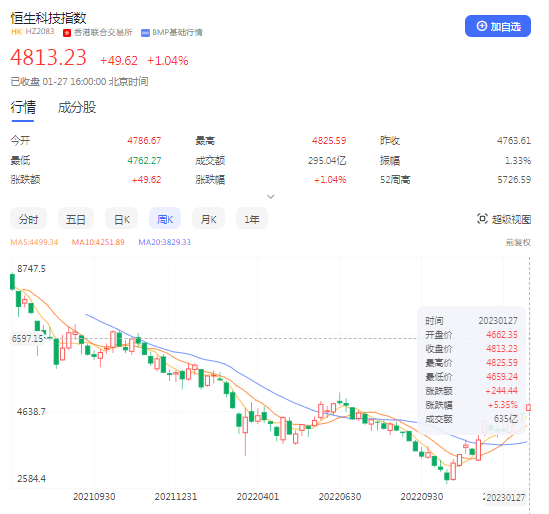Select the 周K chart period
The width and height of the screenshot is (549, 514).
pyautogui.click(x=165, y=219)
